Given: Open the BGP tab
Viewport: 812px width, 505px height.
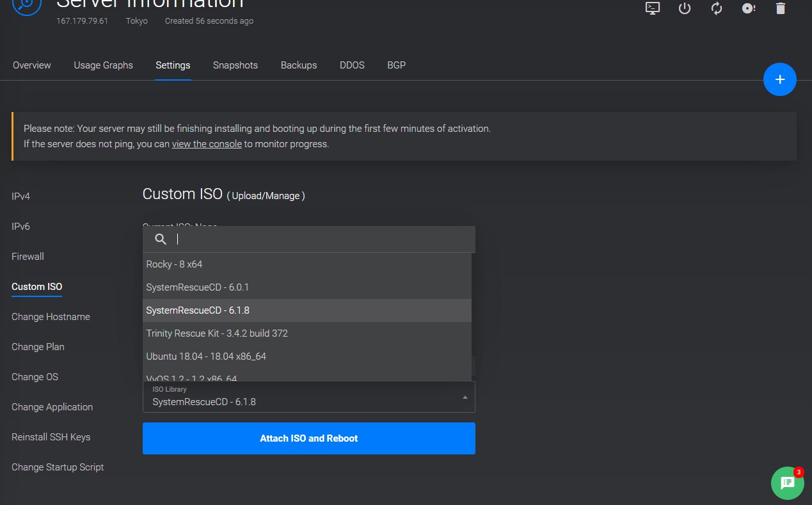Looking at the screenshot, I should click(397, 65).
